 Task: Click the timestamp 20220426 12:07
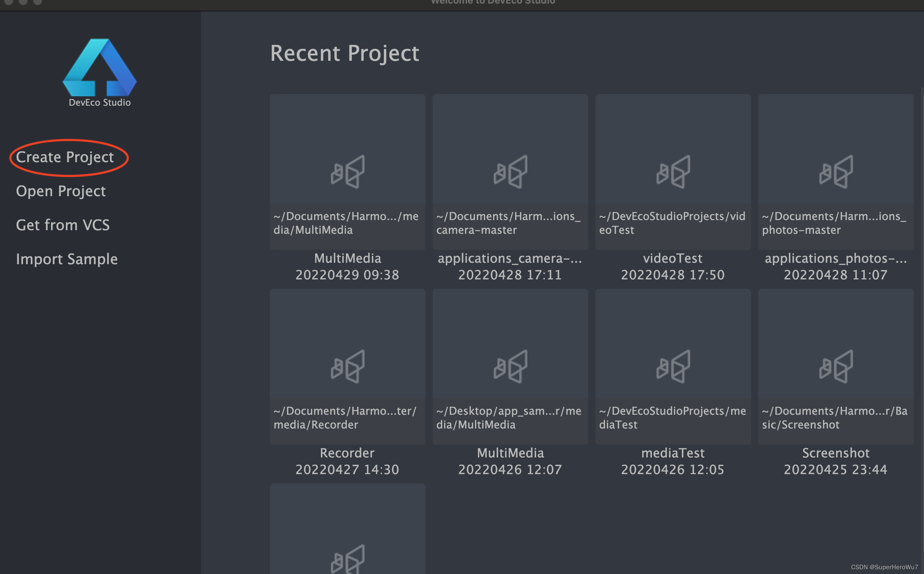510,470
